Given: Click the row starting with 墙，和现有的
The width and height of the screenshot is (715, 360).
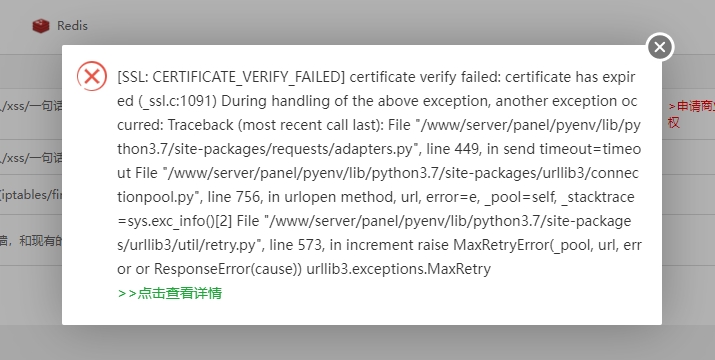Looking at the screenshot, I should click(x=31, y=240).
